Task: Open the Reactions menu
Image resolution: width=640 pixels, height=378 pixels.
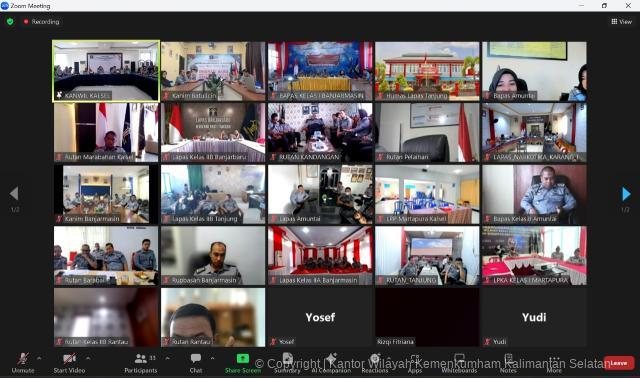Action: point(375,362)
